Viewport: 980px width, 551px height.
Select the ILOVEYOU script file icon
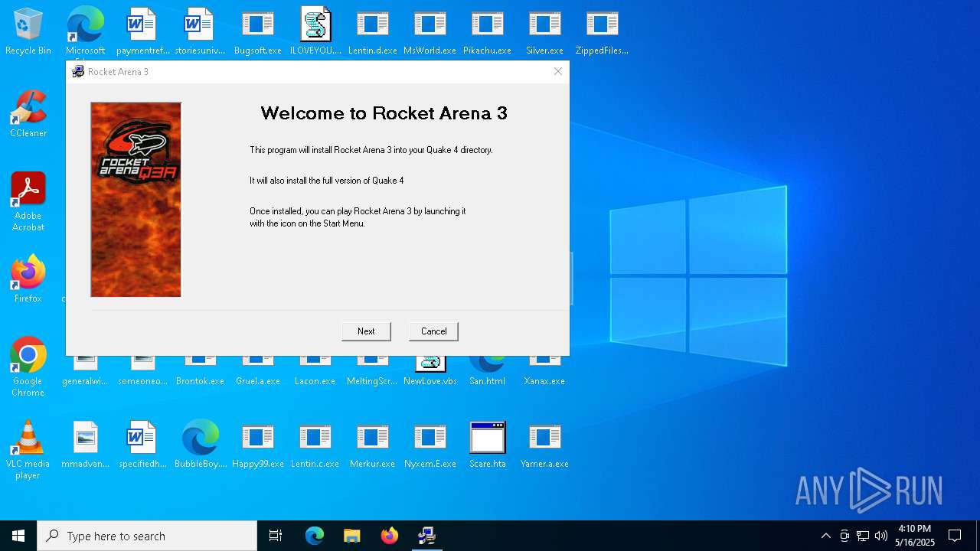pos(315,32)
